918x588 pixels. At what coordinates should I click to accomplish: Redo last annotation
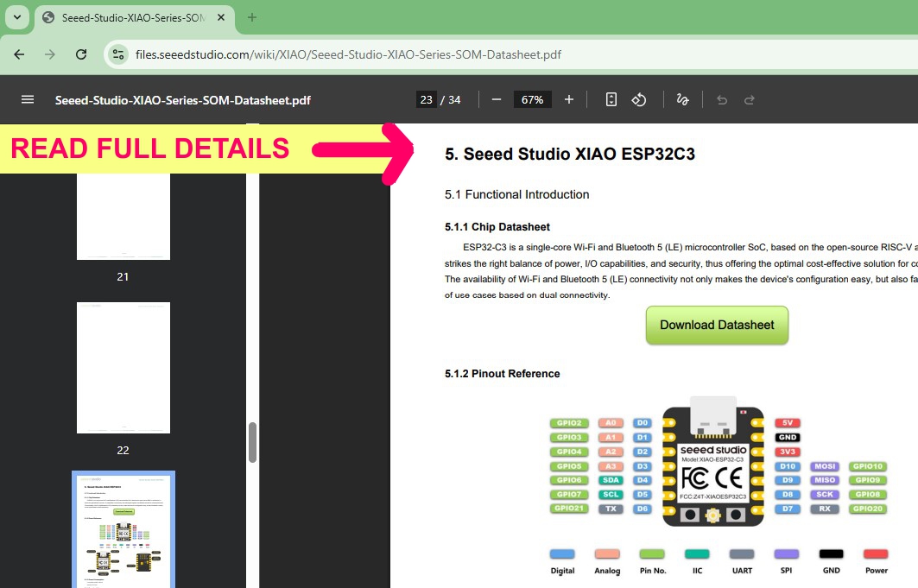pos(750,100)
